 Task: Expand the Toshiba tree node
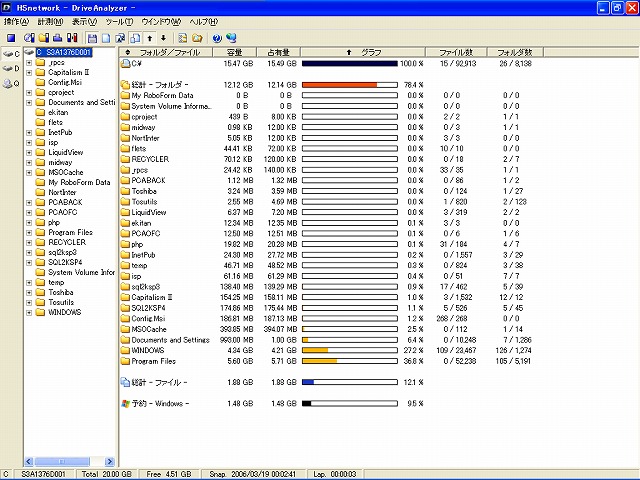(x=29, y=293)
